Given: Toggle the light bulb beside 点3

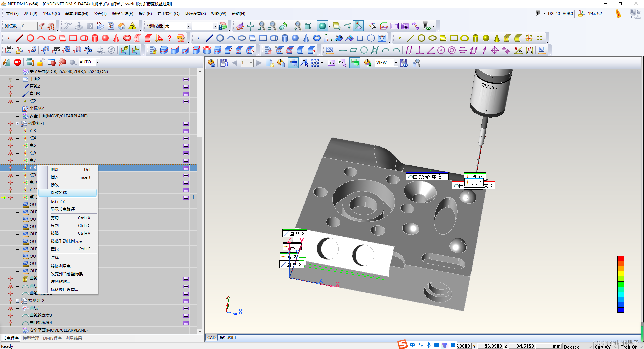Looking at the screenshot, I should coord(10,131).
